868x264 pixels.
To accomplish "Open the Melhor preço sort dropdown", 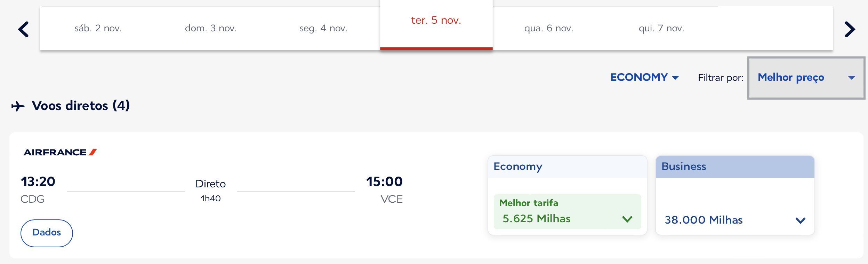I will [806, 78].
